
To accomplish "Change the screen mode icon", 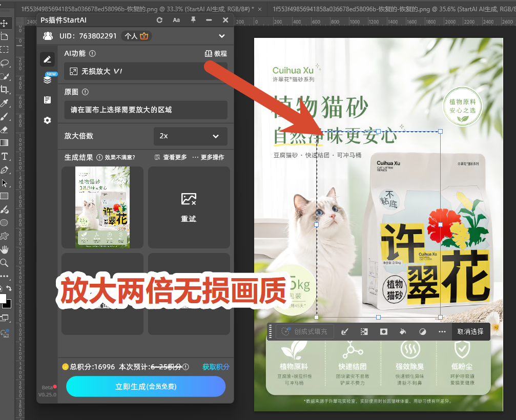I will click(x=4, y=318).
